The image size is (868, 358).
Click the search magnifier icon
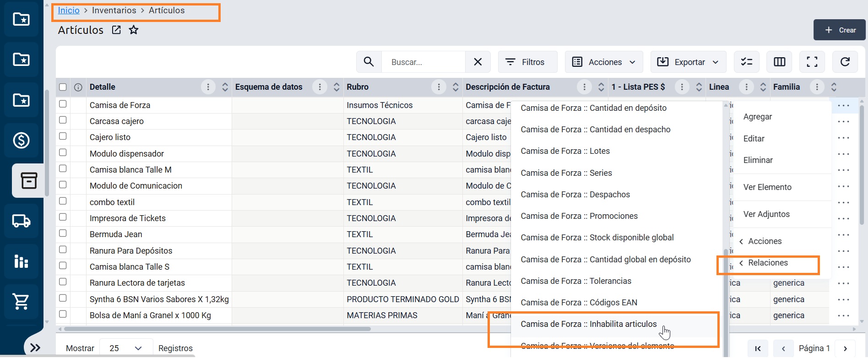point(369,62)
